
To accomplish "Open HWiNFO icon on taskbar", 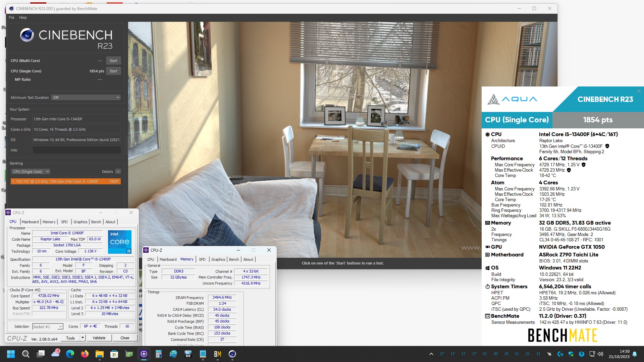I will [x=188, y=354].
